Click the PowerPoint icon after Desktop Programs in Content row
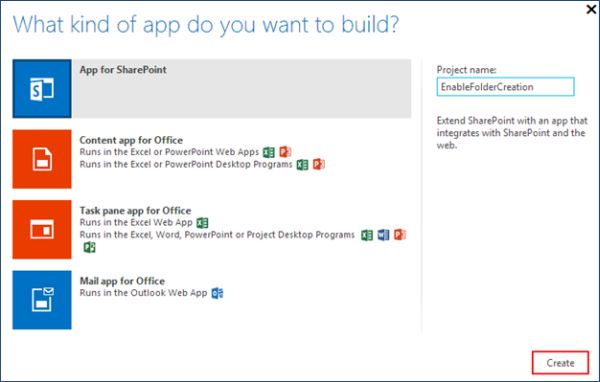This screenshot has width=600, height=382. [319, 165]
